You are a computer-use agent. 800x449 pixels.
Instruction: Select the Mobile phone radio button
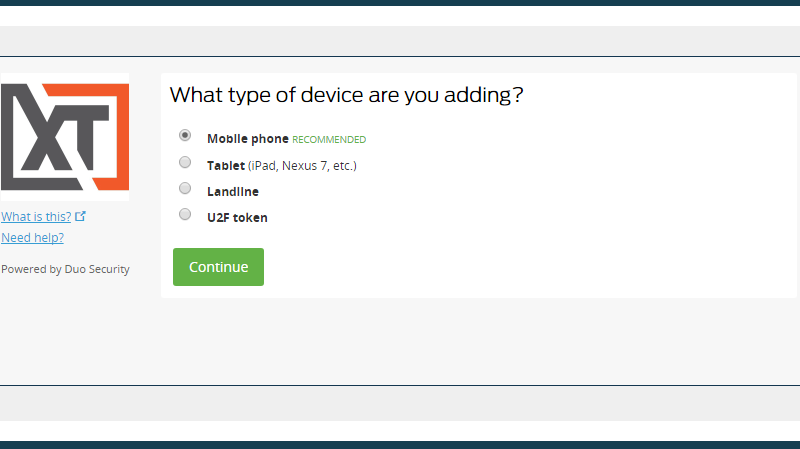pyautogui.click(x=185, y=136)
